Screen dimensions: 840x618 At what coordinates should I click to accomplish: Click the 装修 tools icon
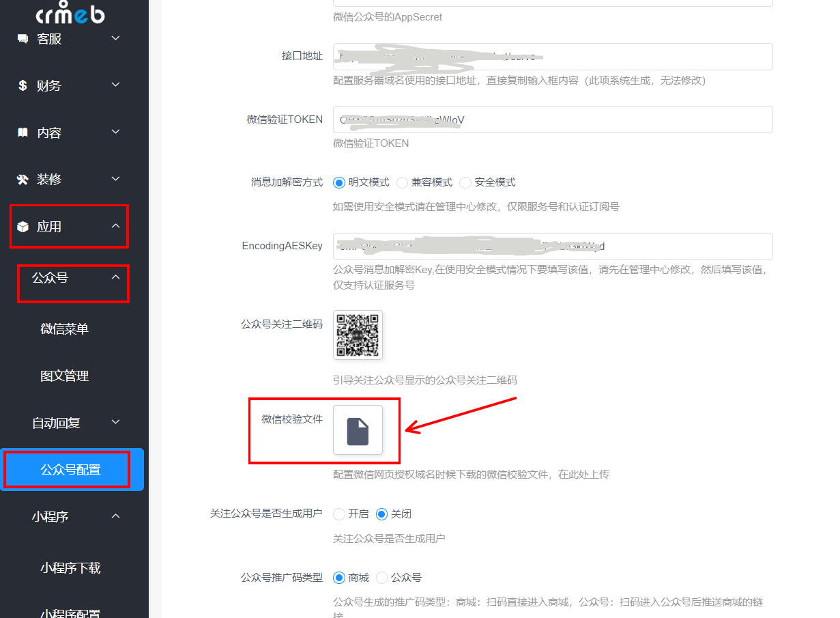click(x=23, y=180)
